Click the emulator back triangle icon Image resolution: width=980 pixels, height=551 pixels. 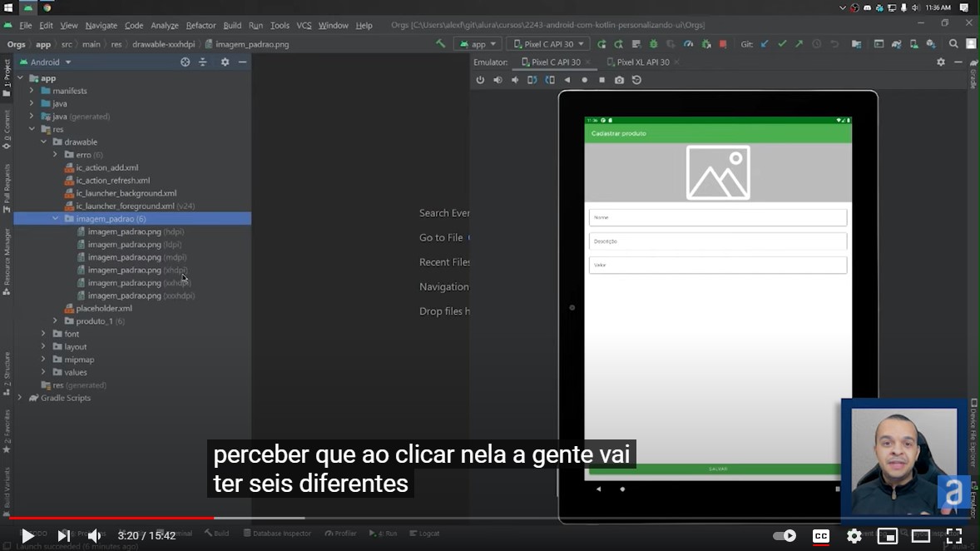click(567, 80)
